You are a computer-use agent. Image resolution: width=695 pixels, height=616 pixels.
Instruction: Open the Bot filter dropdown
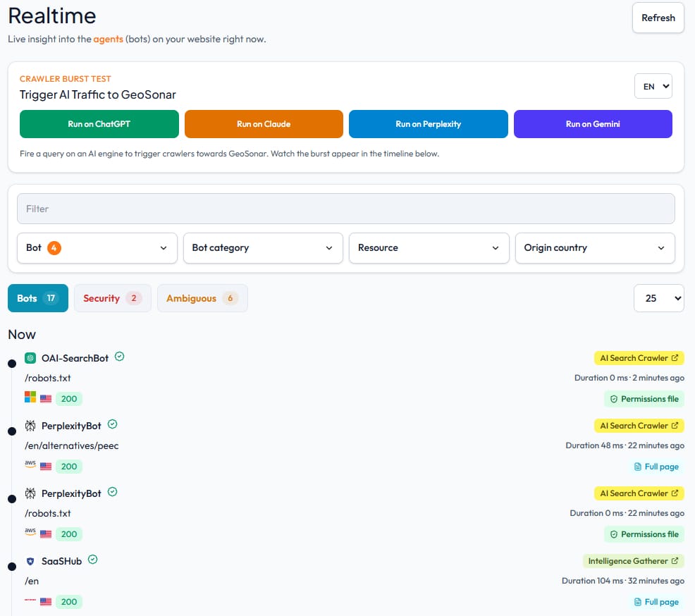[x=97, y=248]
